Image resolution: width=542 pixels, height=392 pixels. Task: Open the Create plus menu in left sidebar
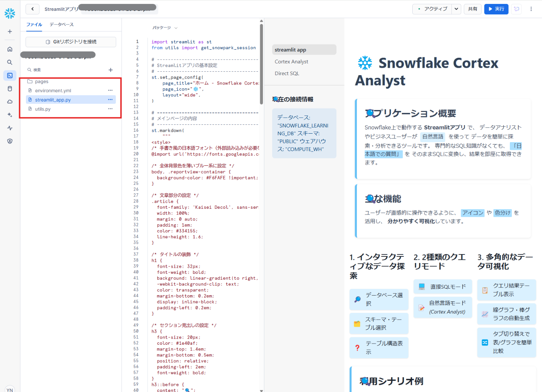coord(10,31)
